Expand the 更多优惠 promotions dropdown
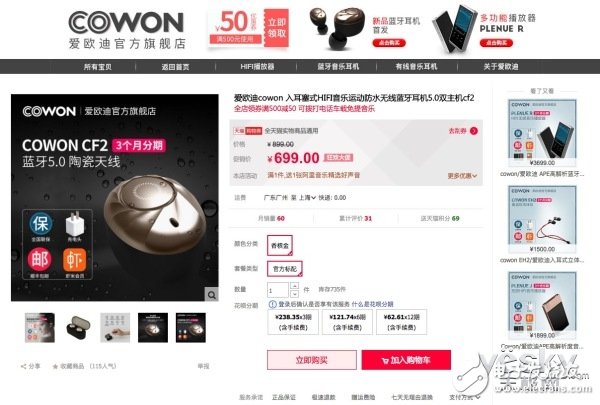600x405 pixels. [x=462, y=176]
